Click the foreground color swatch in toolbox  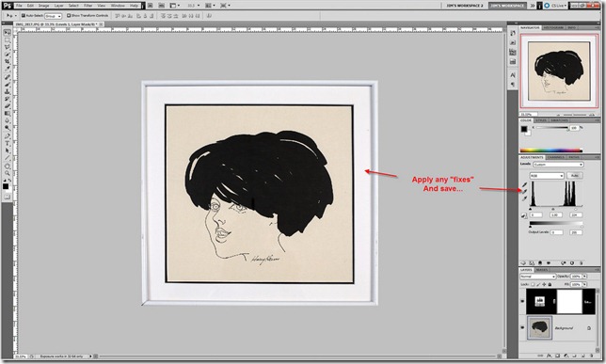tap(6, 186)
